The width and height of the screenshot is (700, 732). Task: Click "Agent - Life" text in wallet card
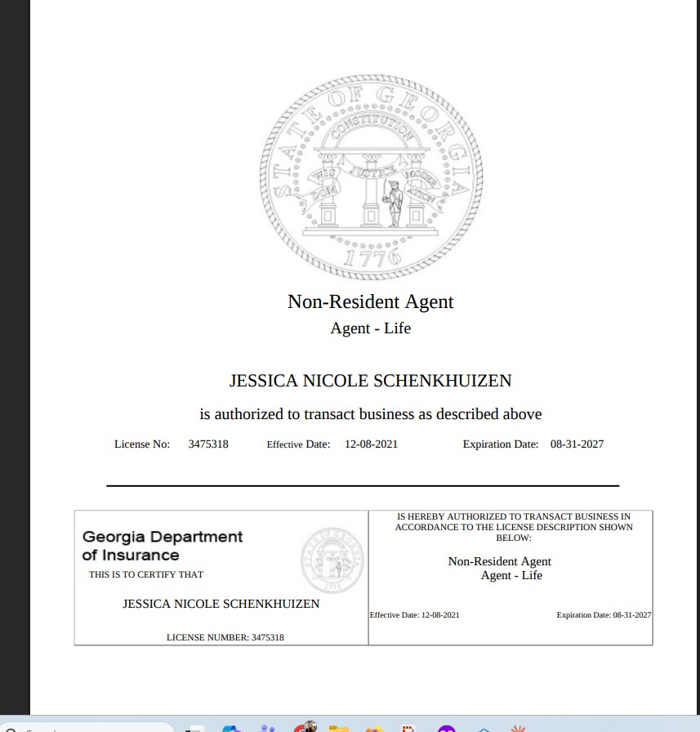[x=511, y=575]
